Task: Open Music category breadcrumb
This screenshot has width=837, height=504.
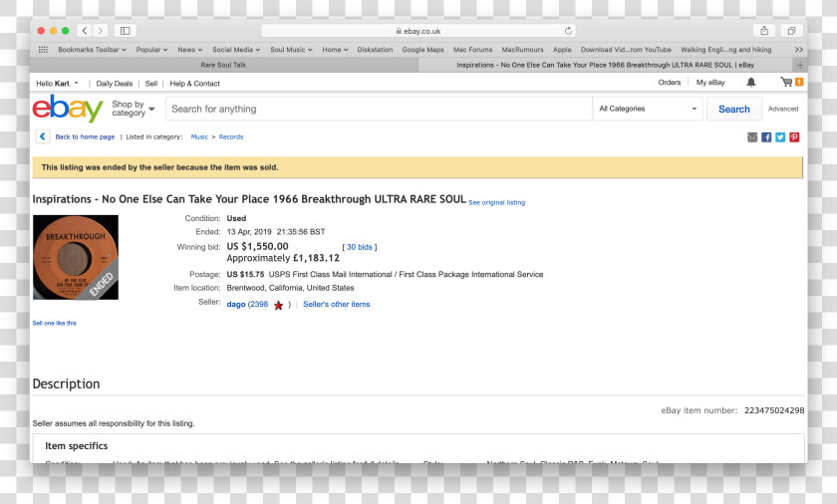Action: [x=199, y=136]
